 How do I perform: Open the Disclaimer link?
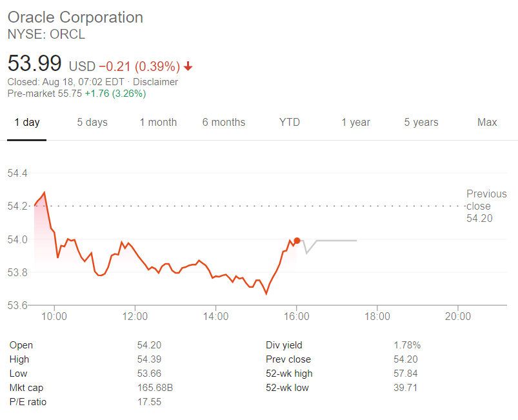(x=155, y=82)
